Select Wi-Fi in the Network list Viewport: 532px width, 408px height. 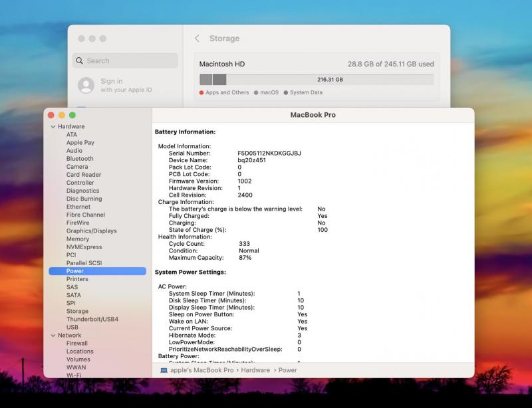tap(74, 375)
